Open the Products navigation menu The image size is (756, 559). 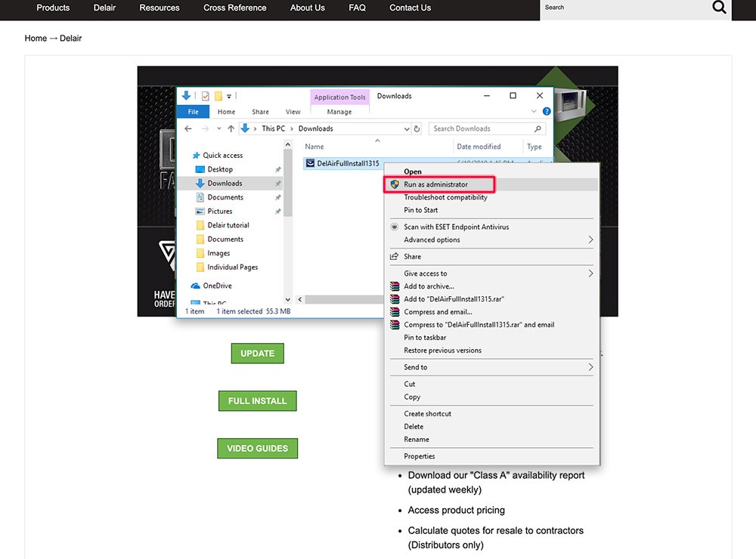pyautogui.click(x=53, y=8)
